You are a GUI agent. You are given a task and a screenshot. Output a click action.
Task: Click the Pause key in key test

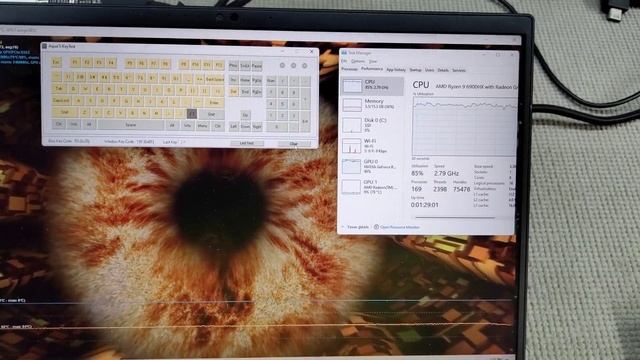[257, 66]
